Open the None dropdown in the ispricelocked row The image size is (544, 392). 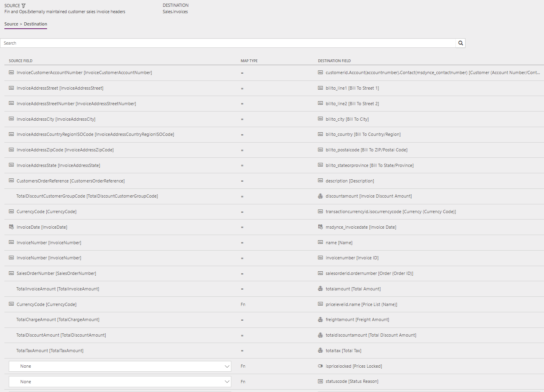120,366
